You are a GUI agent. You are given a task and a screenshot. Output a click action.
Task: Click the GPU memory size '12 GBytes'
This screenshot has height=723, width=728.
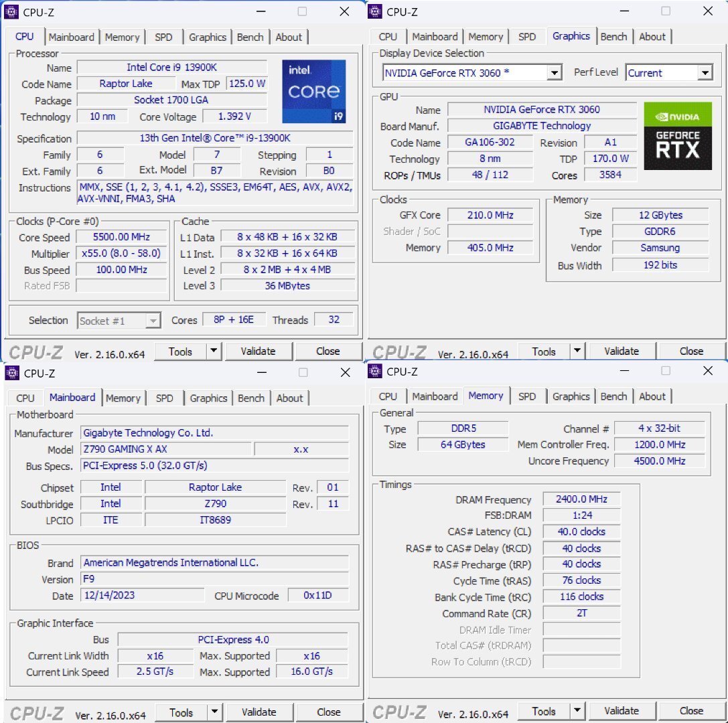point(660,215)
